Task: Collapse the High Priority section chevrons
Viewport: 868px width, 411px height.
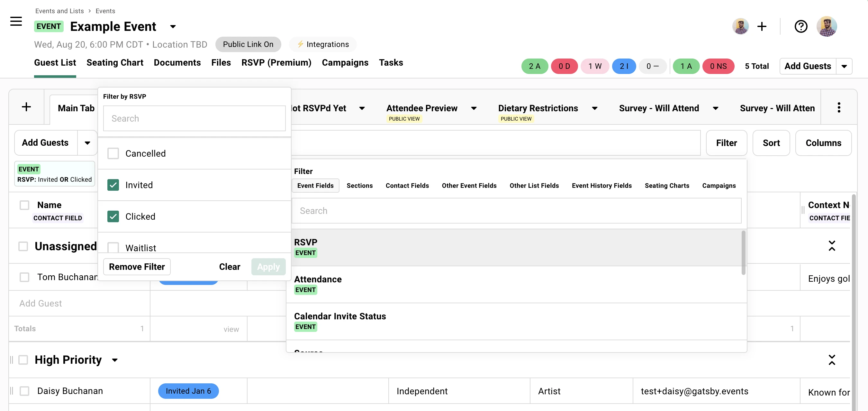Action: coord(832,360)
